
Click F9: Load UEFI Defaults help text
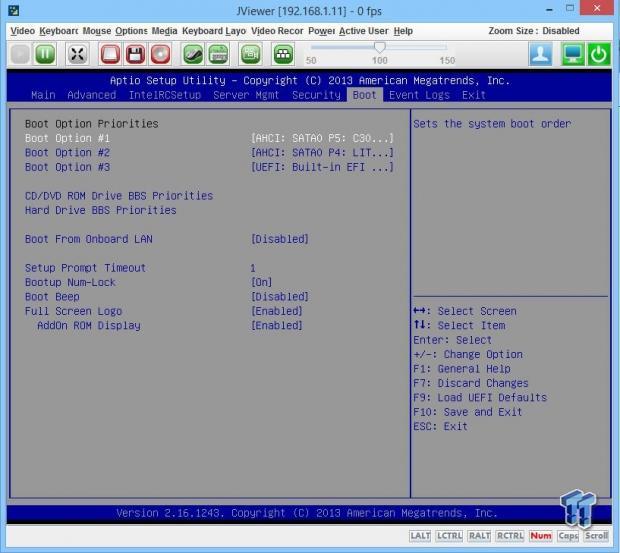480,398
